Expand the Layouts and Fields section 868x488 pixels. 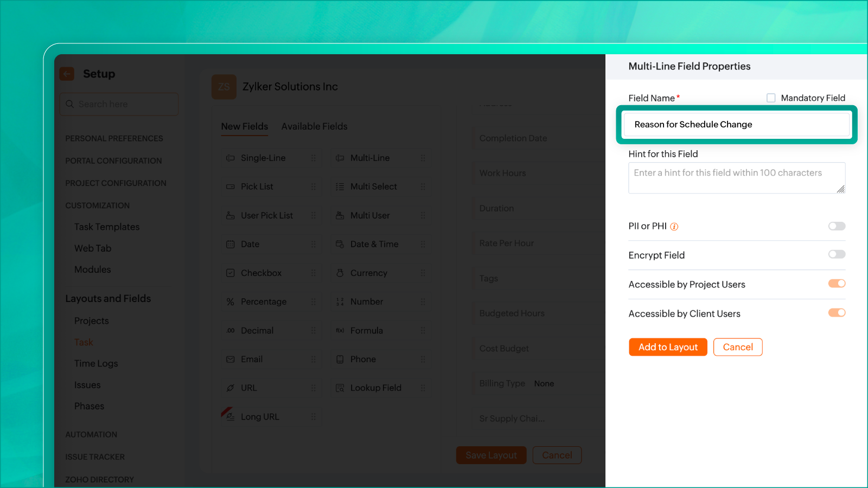pyautogui.click(x=107, y=298)
